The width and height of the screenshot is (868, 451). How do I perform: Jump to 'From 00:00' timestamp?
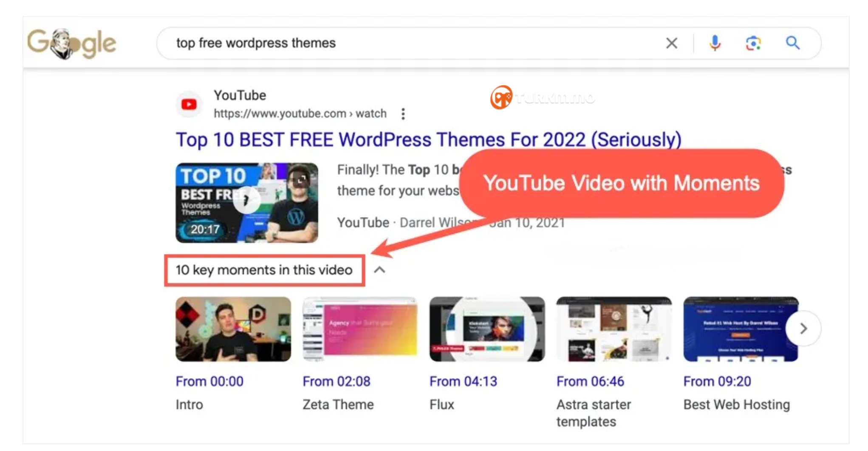(209, 381)
